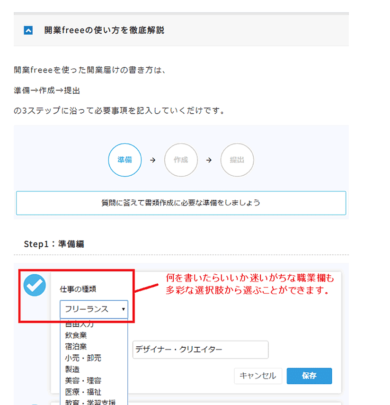Viewport: 390px width, 405px height.
Task: Click the 開業freeeの使い方を徹底解説 heading
Action: (x=104, y=30)
